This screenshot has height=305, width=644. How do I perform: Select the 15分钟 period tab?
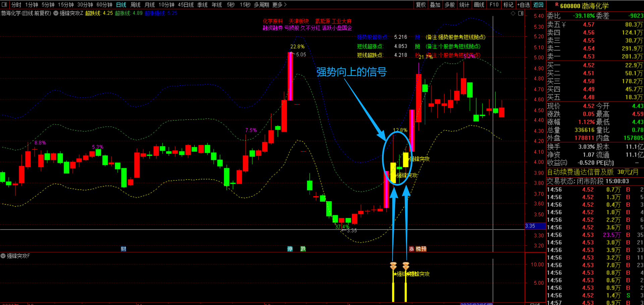(66, 5)
